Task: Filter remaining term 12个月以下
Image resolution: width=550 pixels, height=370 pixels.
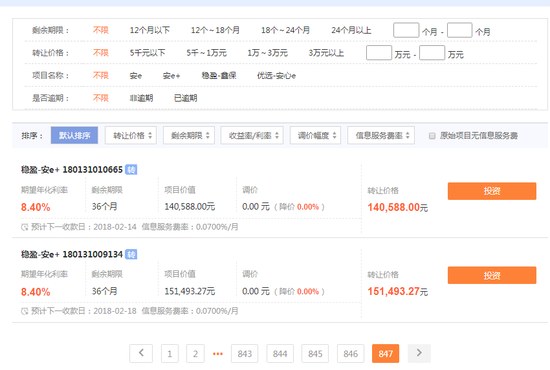Action: pos(150,31)
